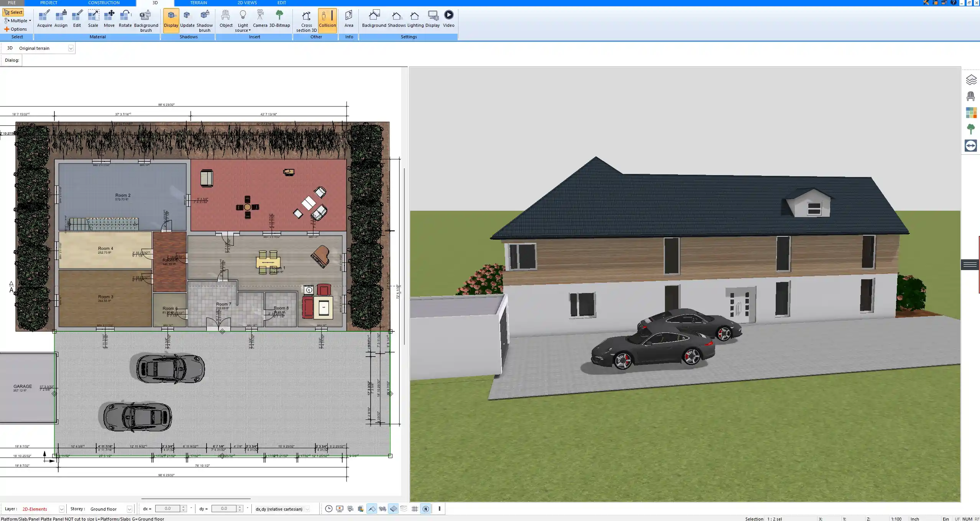Screen dimensions: 980x521
Task: Click the Room 2 label in floor plan
Action: pyautogui.click(x=123, y=195)
